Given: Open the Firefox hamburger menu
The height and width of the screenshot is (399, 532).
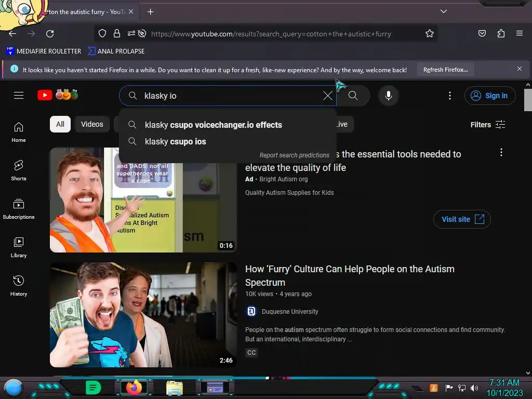Looking at the screenshot, I should point(520,33).
